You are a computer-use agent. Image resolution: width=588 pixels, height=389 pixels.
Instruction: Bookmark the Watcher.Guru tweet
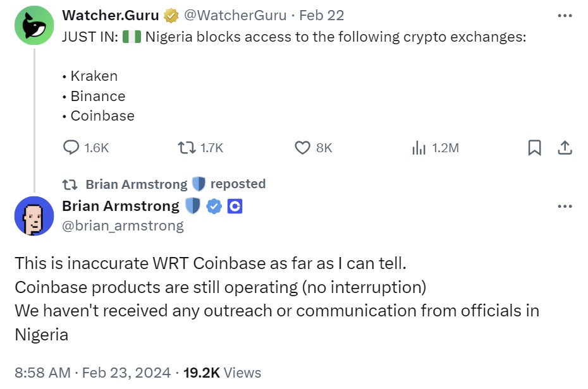pos(534,147)
